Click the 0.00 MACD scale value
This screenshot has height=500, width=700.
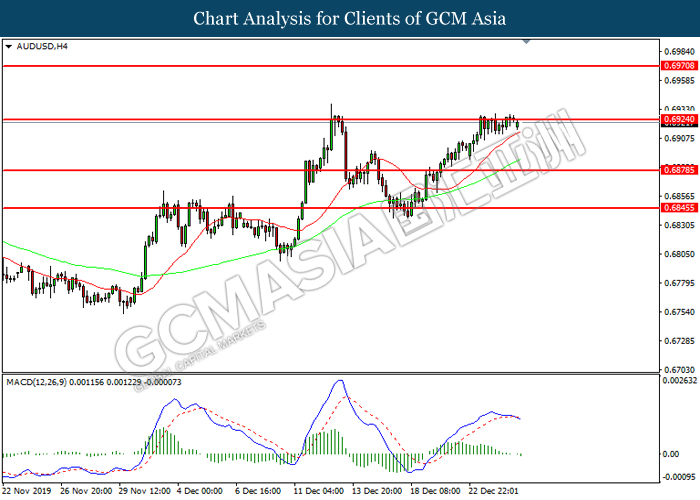[671, 454]
